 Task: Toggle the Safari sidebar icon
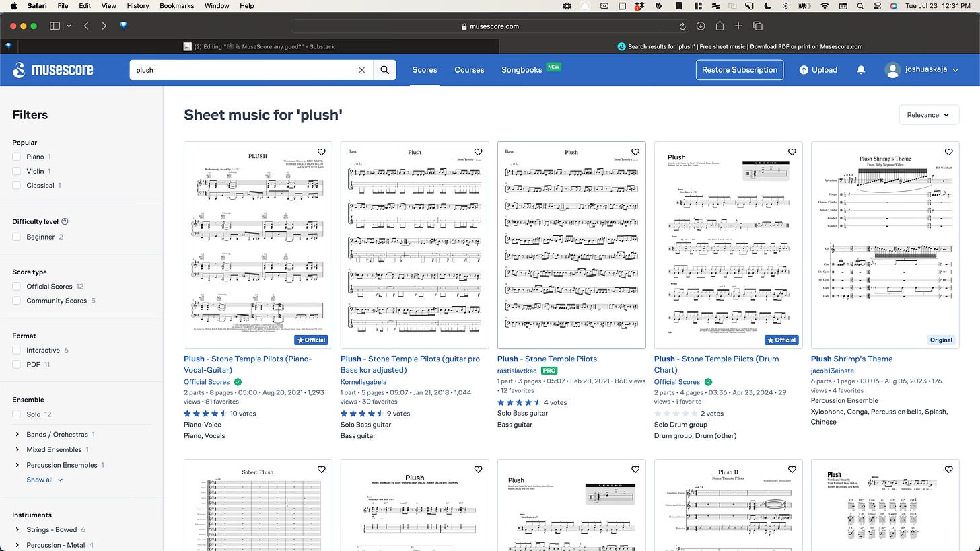coord(55,26)
